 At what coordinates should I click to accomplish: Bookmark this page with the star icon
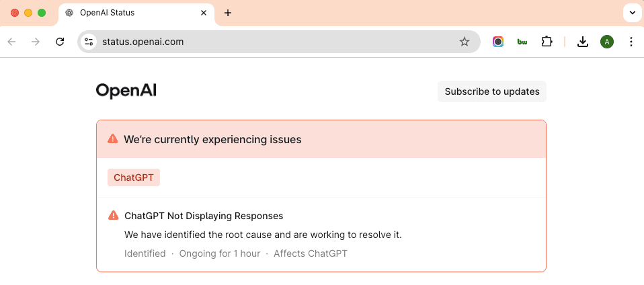pos(464,42)
